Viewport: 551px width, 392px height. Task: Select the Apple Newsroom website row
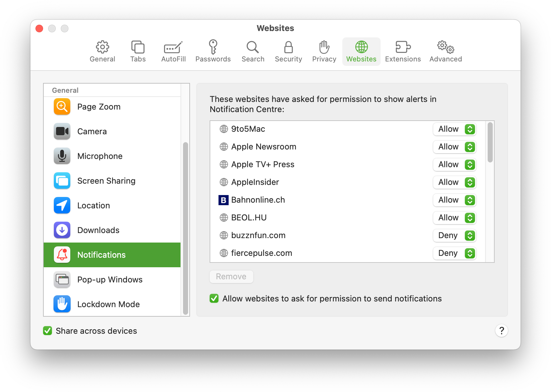point(347,147)
